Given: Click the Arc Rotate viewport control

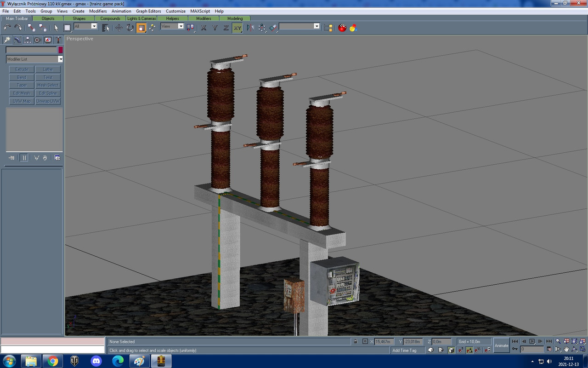Looking at the screenshot, I should (x=575, y=349).
